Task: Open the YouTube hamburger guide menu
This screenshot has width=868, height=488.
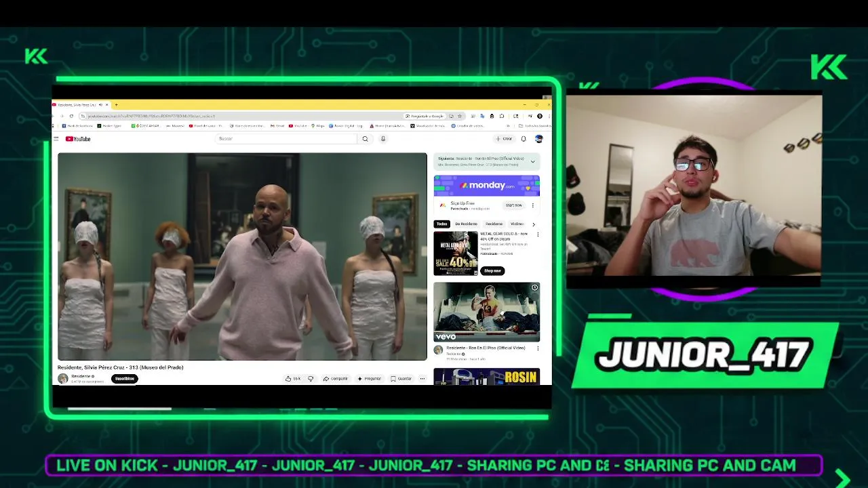Action: 56,139
